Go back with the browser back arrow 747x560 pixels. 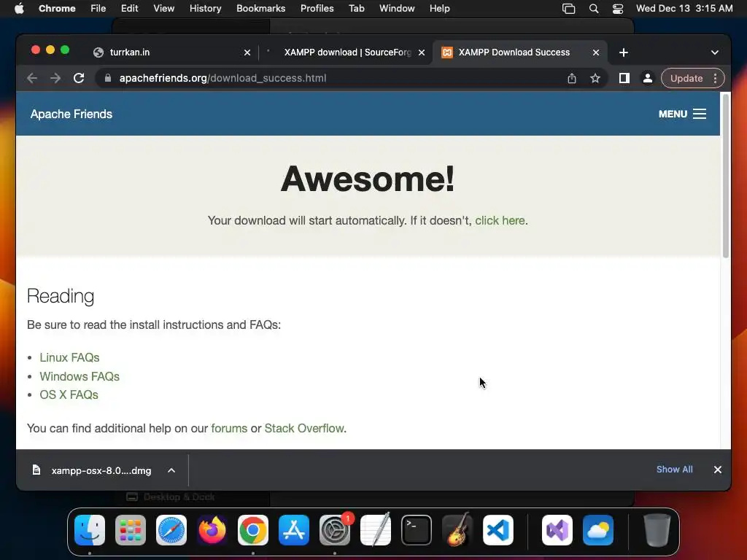coord(32,78)
